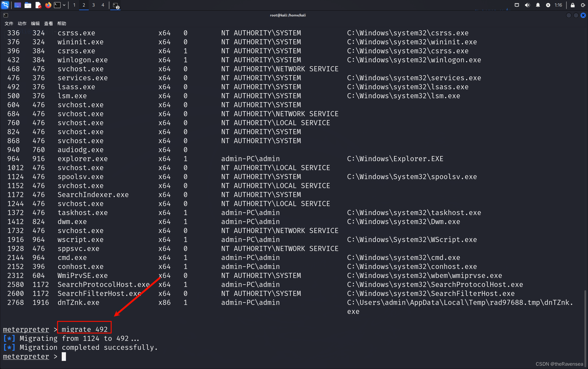The width and height of the screenshot is (588, 369).
Task: Click the 'migrate 492' command text
Action: (x=85, y=329)
